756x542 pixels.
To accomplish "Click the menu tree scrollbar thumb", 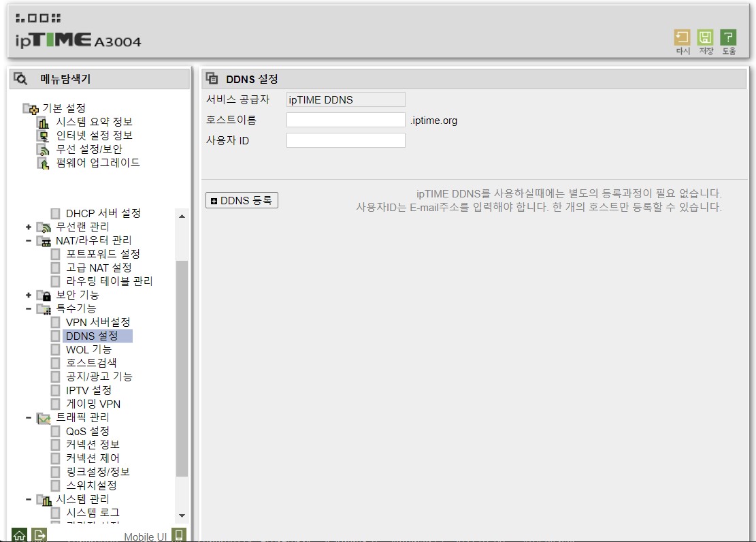I will [x=182, y=368].
